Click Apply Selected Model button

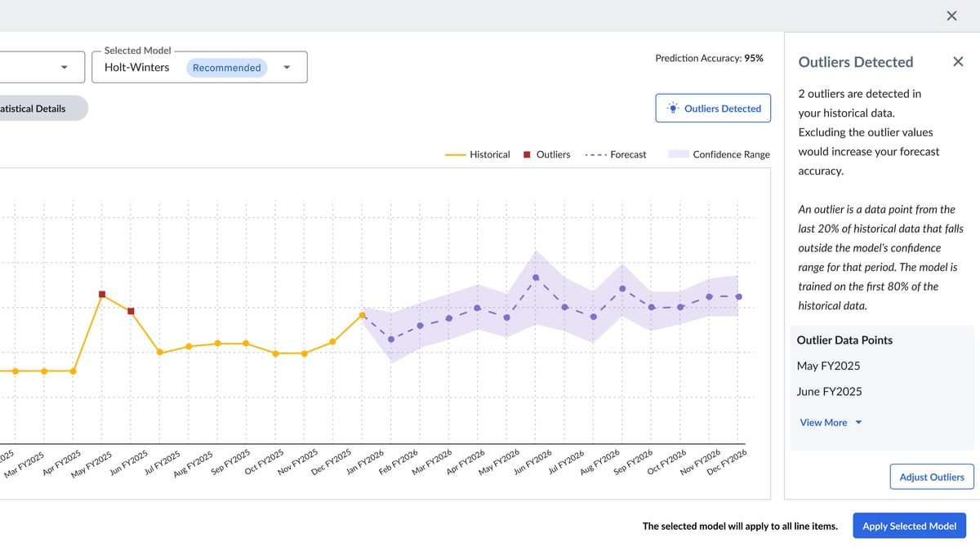click(909, 526)
